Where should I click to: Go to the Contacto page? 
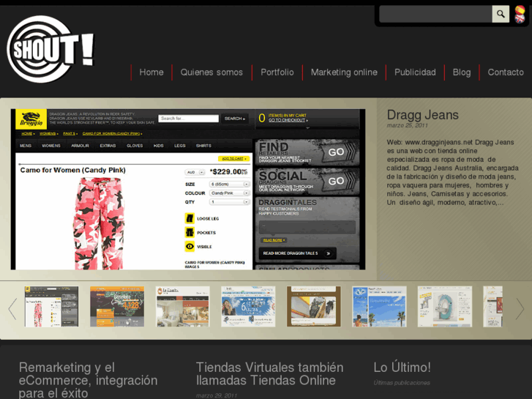[x=506, y=72]
